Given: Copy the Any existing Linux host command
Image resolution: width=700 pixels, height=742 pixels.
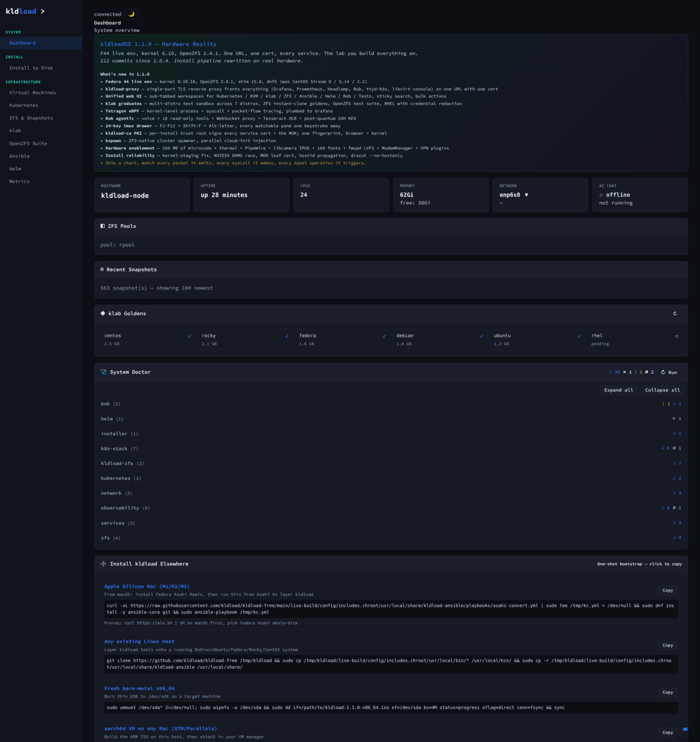Looking at the screenshot, I should [667, 645].
